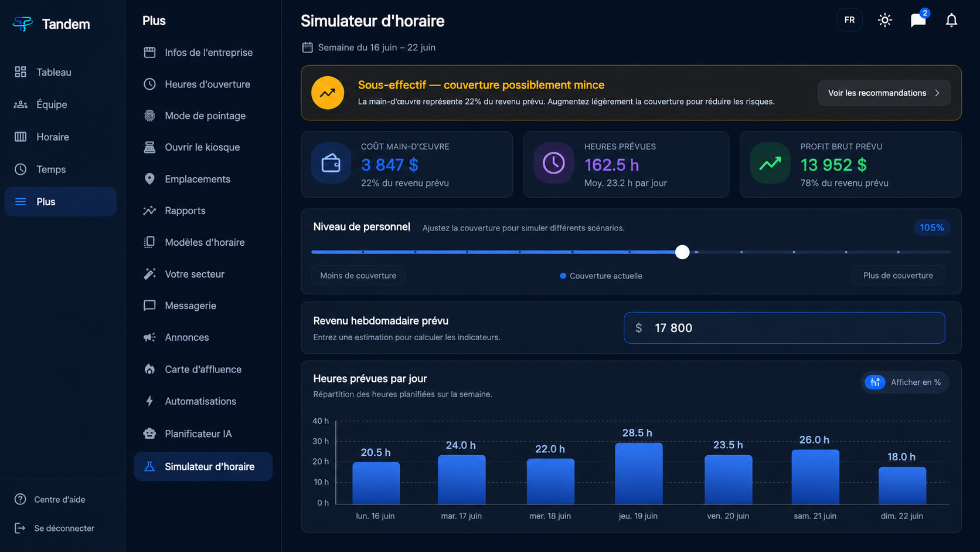Click the planned hours clock icon

[x=553, y=163]
